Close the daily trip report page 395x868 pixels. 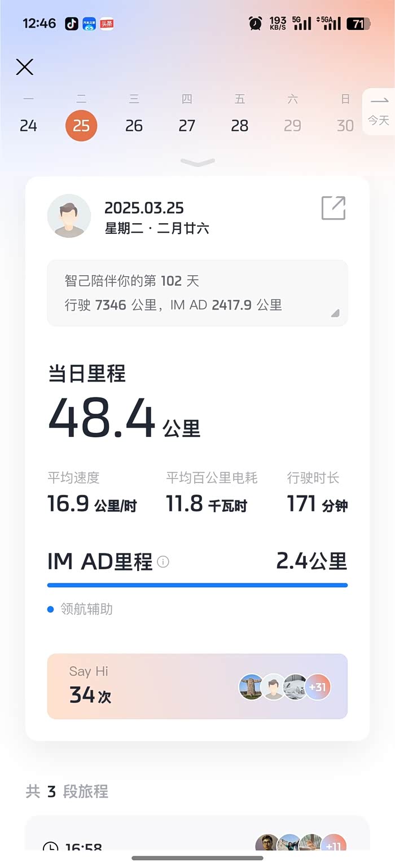24,67
